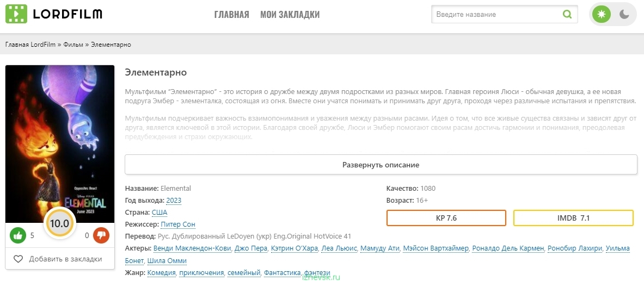Open the Мои закладки menu item
This screenshot has width=644, height=281.
[x=290, y=15]
